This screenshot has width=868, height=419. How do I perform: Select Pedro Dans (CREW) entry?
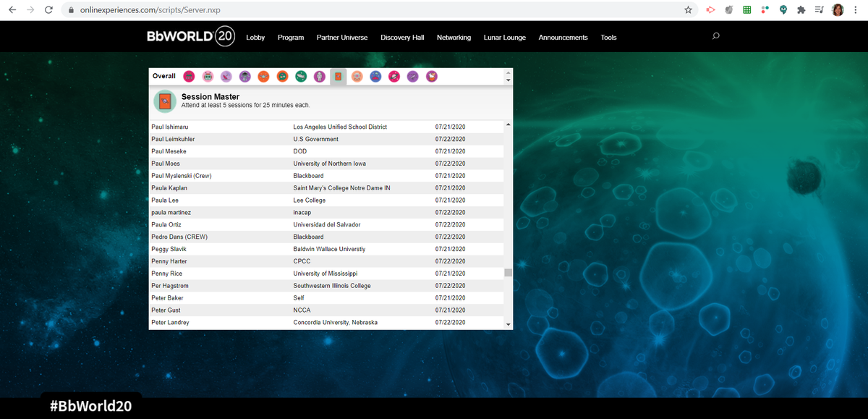179,237
